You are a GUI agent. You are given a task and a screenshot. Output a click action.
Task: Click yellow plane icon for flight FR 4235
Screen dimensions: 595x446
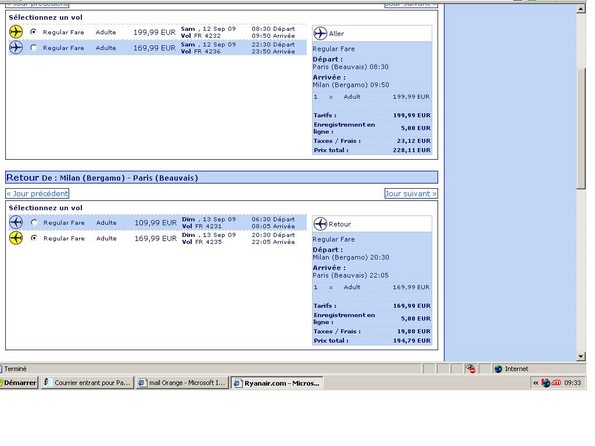(x=16, y=238)
